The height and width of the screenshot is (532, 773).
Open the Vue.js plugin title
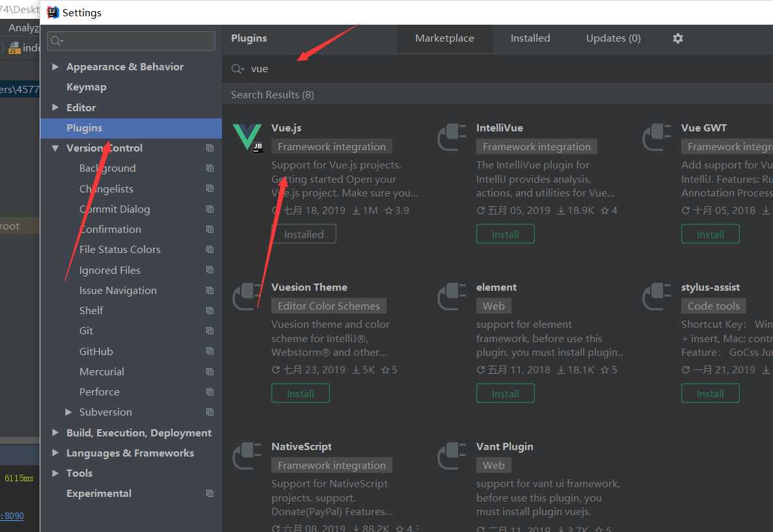[x=286, y=128]
